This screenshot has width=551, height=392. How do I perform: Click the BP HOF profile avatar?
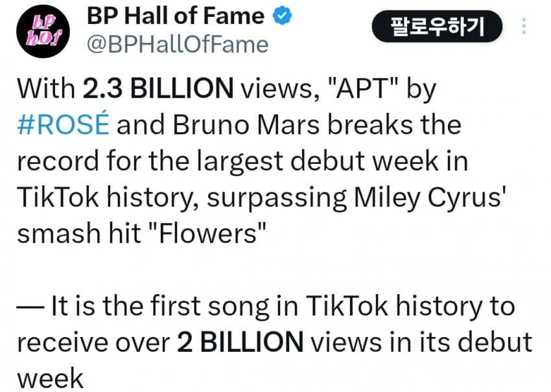tap(41, 31)
